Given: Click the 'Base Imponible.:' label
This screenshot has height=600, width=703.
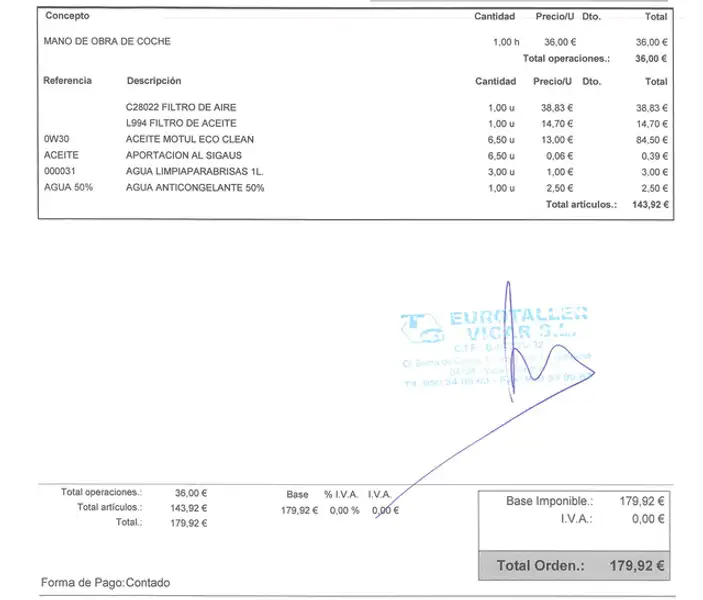Looking at the screenshot, I should 550,501.
